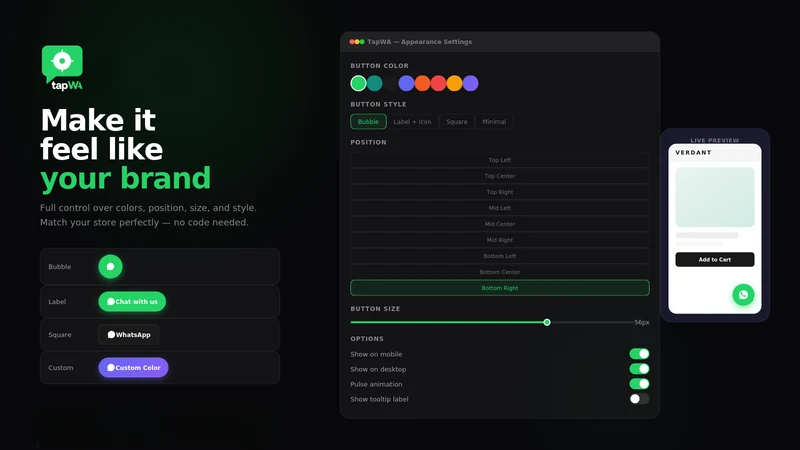800x450 pixels.
Task: Toggle "Show on desktop" switch
Action: 639,368
